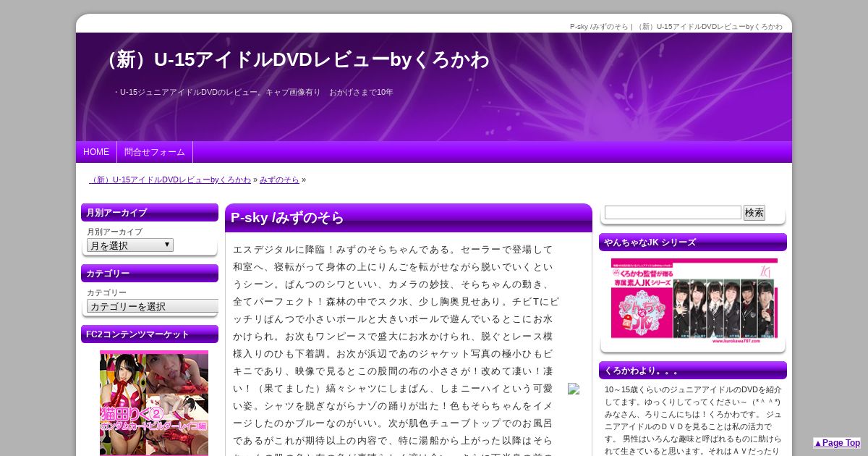The height and width of the screenshot is (456, 868).
Task: Focus the search text field
Action: click(673, 213)
